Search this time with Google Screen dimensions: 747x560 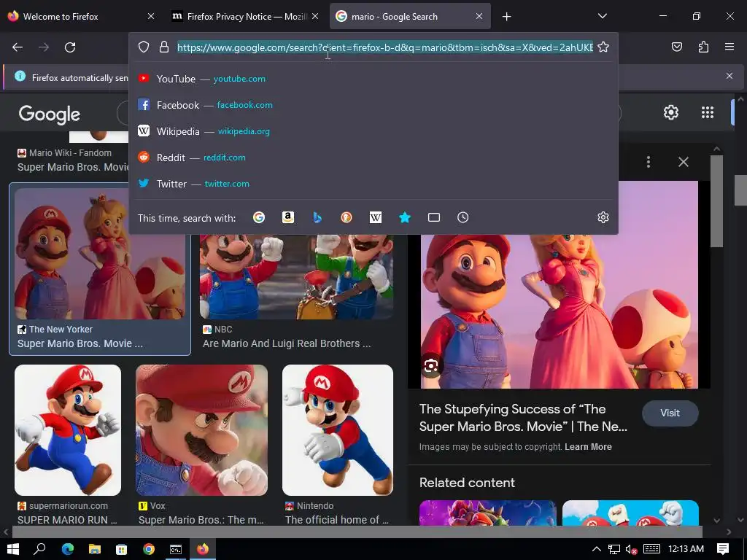(x=259, y=217)
